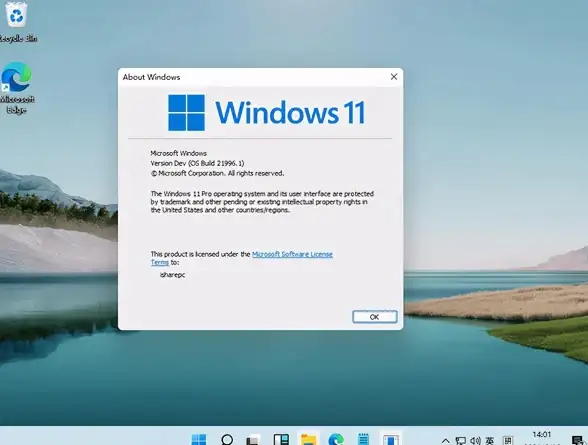The height and width of the screenshot is (445, 588).
Task: Switch the input language indicator
Action: click(x=490, y=441)
